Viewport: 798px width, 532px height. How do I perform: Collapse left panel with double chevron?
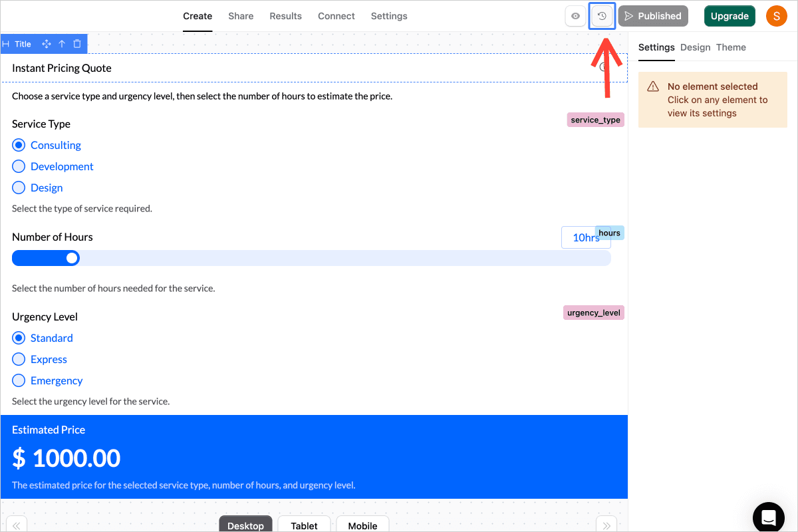[x=16, y=525]
